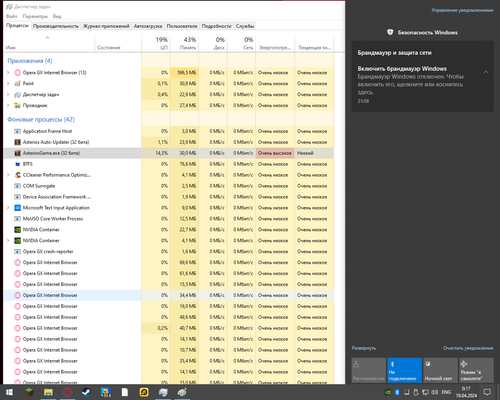Click the CCleaner Performance Optimizer icon

click(18, 175)
